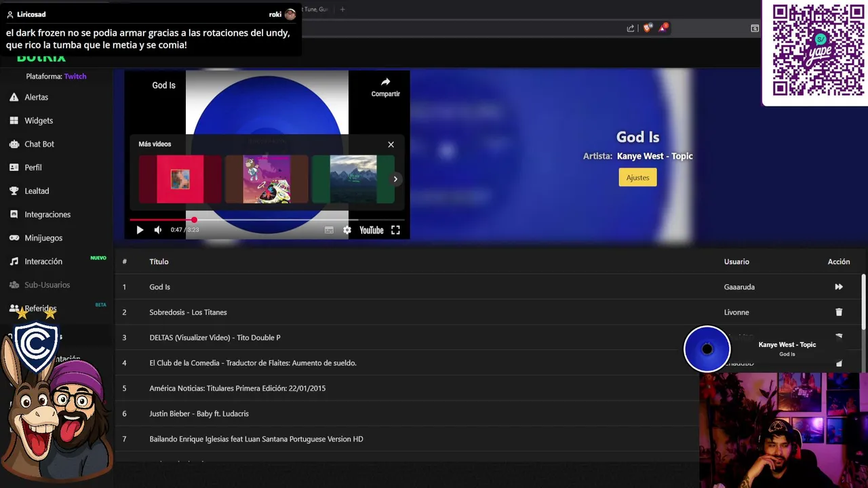
Task: Click the 'God Is' title in the player
Action: tap(163, 85)
